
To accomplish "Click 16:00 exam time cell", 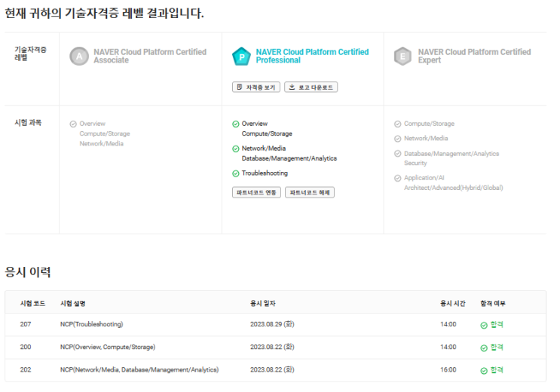I will (448, 370).
